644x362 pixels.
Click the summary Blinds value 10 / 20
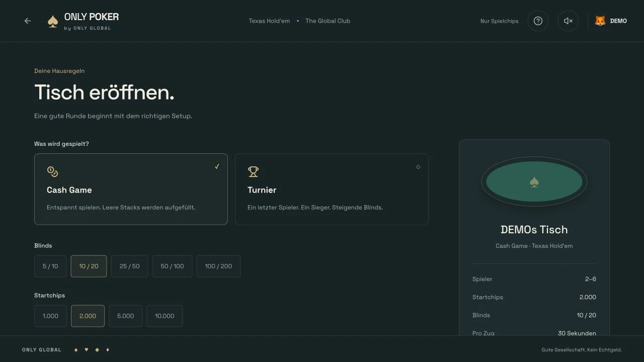point(587,315)
